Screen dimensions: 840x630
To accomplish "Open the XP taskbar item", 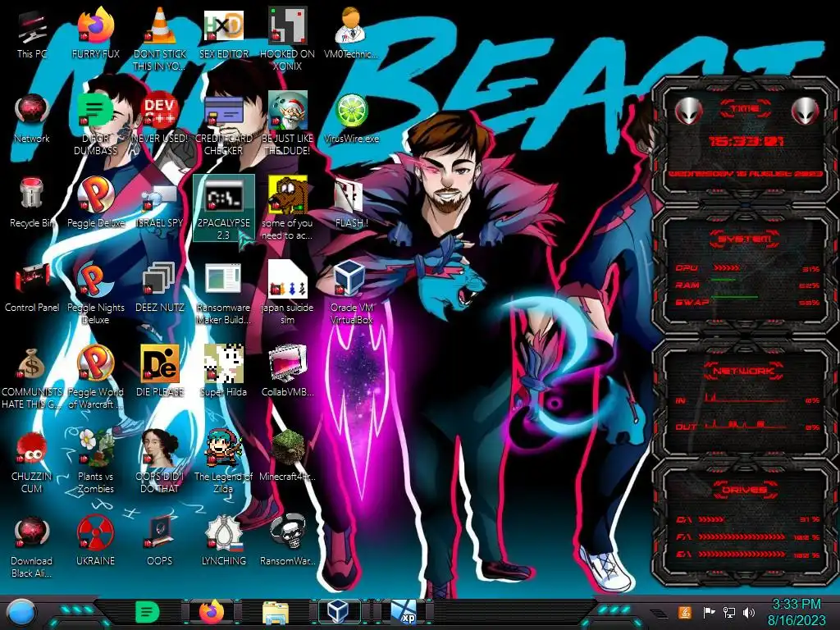I will click(x=404, y=612).
